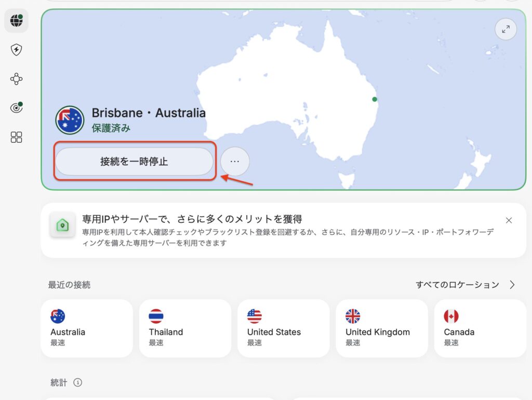
Task: Click the chevron next to すべてのロケーション
Action: click(x=512, y=285)
